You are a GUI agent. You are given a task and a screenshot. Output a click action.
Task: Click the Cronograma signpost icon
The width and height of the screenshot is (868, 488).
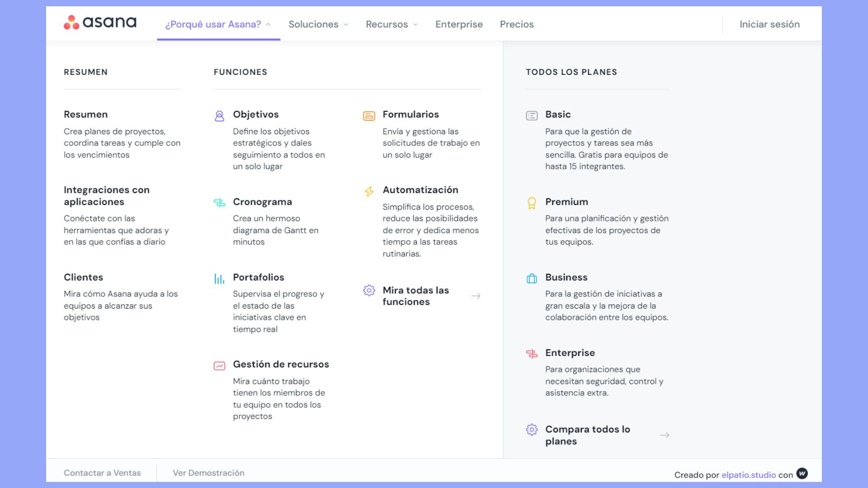tap(219, 203)
